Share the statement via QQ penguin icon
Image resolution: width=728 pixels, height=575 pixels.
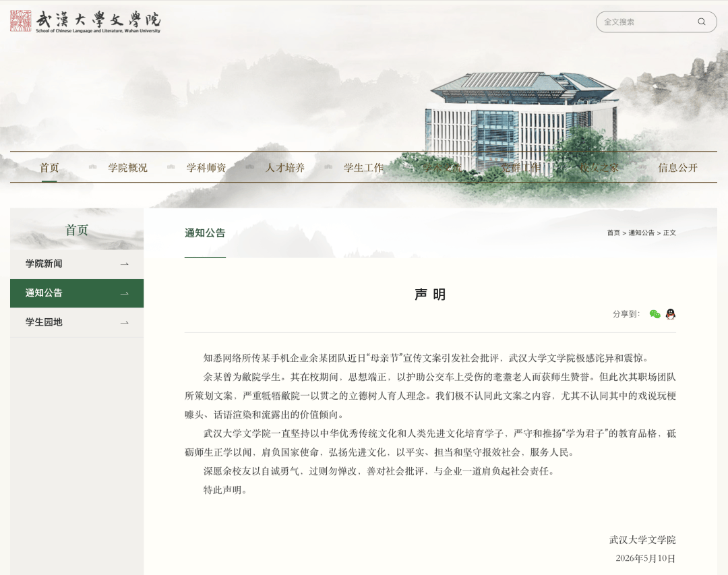click(671, 314)
